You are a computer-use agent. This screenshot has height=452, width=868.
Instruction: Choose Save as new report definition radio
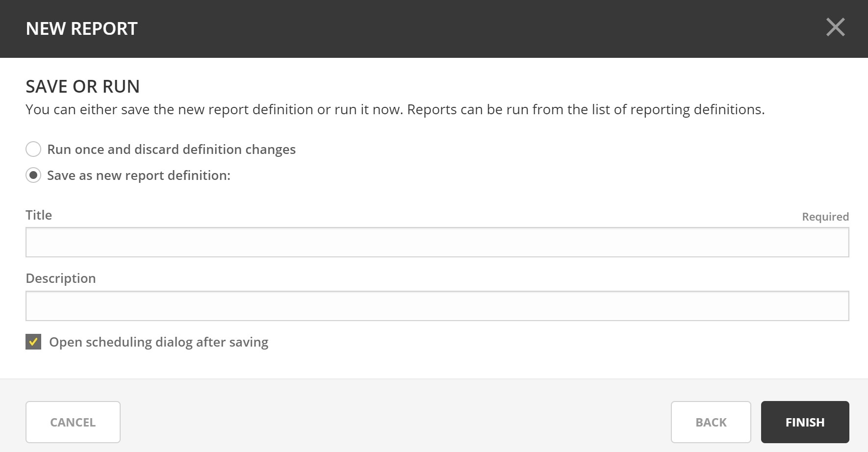[x=33, y=175]
